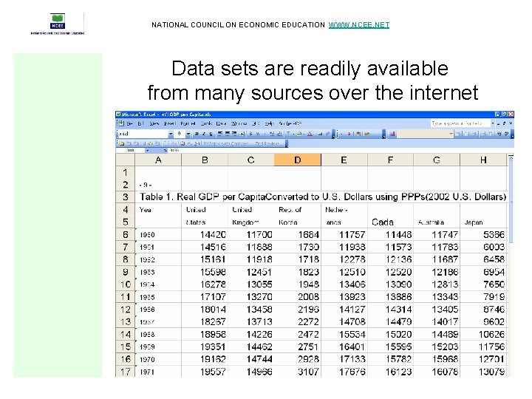The image size is (532, 399).
Task: Click Merge and Center icon
Action: pyautogui.click(x=242, y=134)
